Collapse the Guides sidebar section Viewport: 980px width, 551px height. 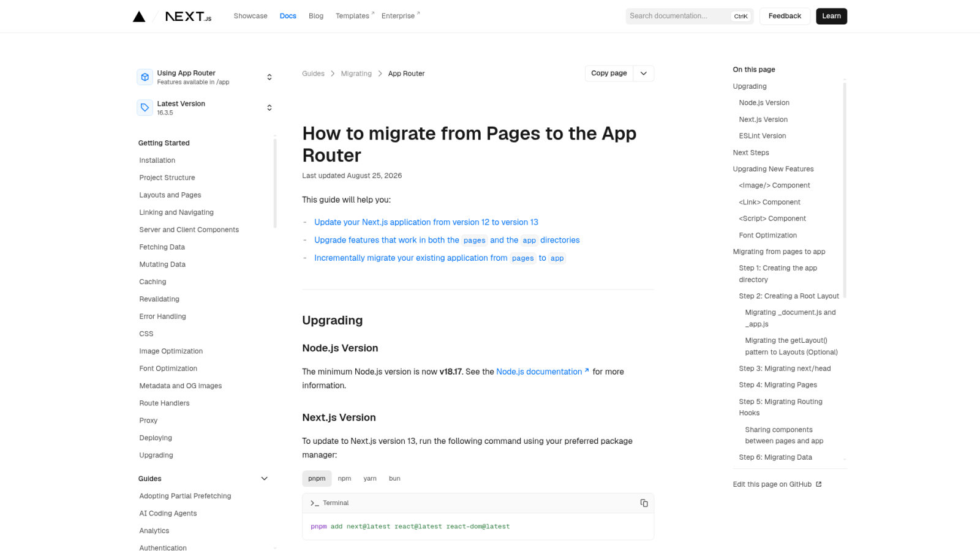[x=265, y=479]
